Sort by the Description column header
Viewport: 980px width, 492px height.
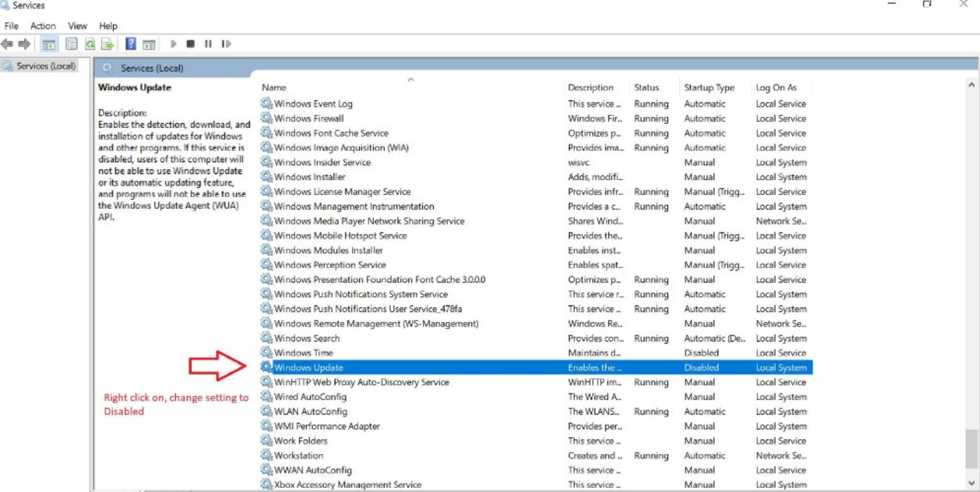[x=591, y=87]
